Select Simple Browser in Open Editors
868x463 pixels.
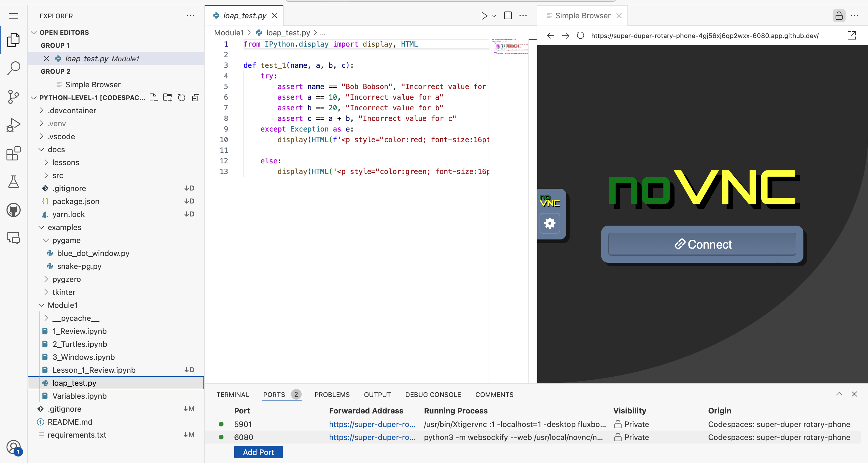pyautogui.click(x=93, y=85)
